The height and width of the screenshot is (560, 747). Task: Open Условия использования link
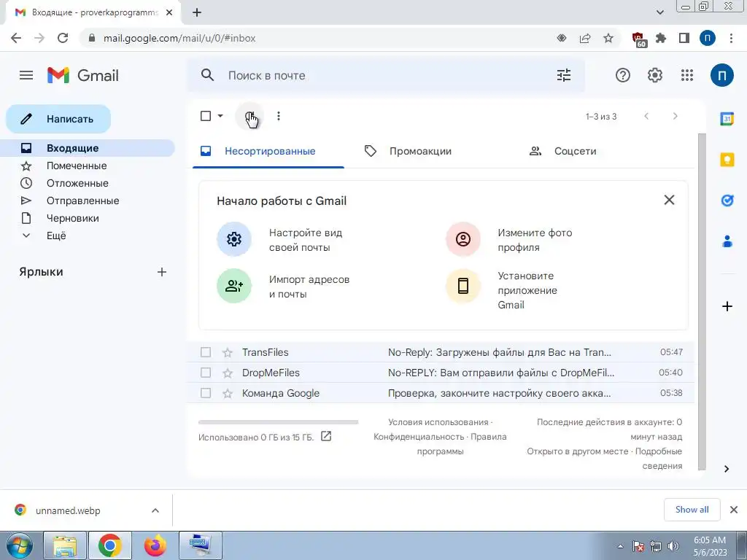(438, 422)
